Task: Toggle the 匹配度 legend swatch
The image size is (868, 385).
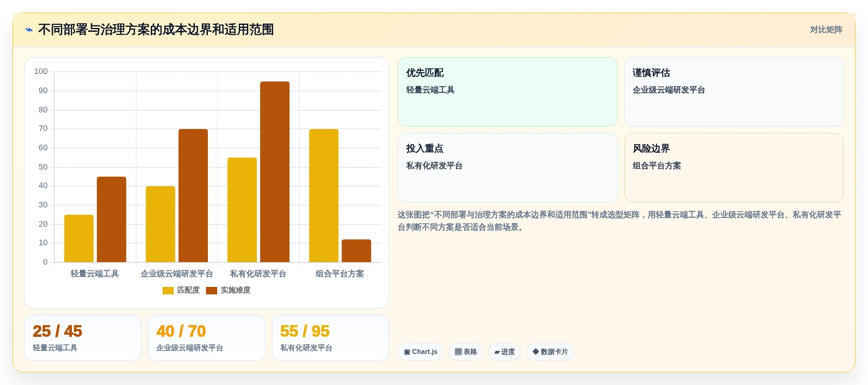Action: tap(168, 291)
